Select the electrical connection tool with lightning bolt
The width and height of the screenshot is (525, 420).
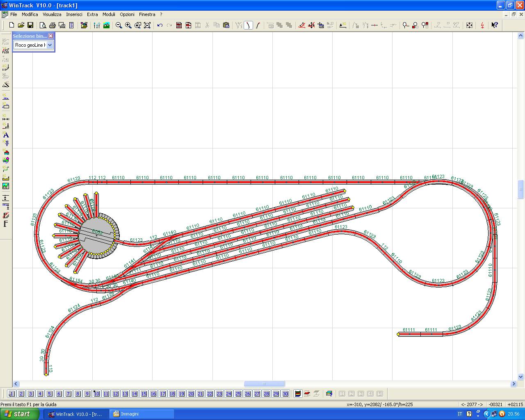point(482,25)
